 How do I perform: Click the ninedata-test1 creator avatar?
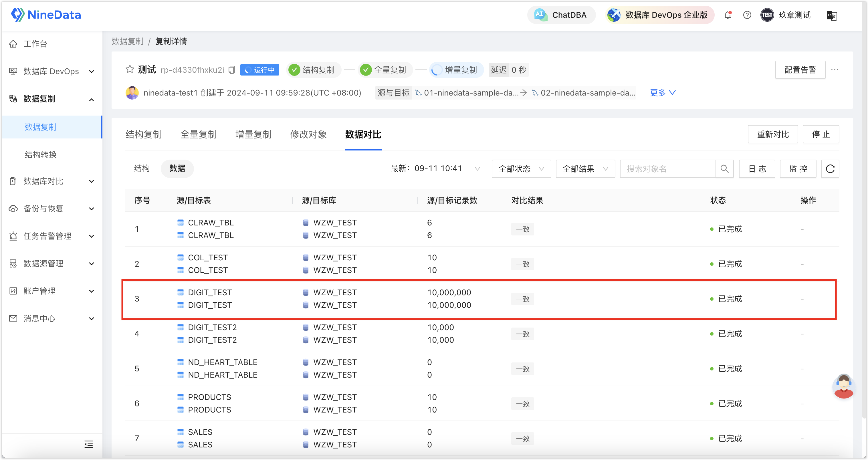pyautogui.click(x=132, y=93)
